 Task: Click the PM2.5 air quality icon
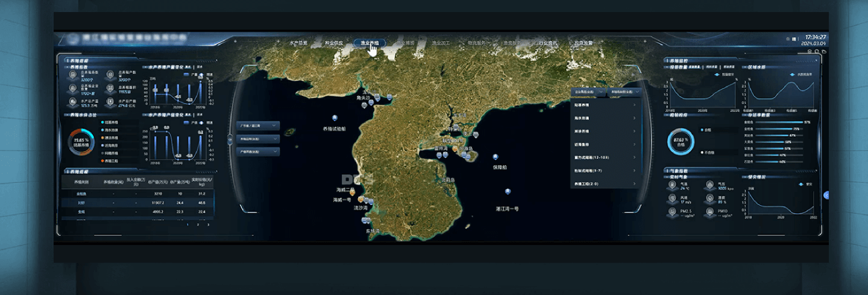point(673,212)
